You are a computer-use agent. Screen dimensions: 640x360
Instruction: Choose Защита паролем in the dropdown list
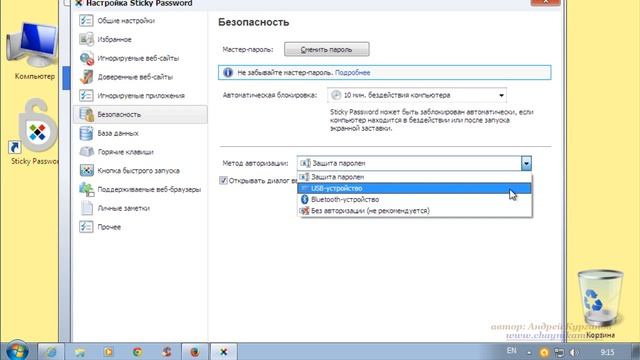(x=414, y=177)
